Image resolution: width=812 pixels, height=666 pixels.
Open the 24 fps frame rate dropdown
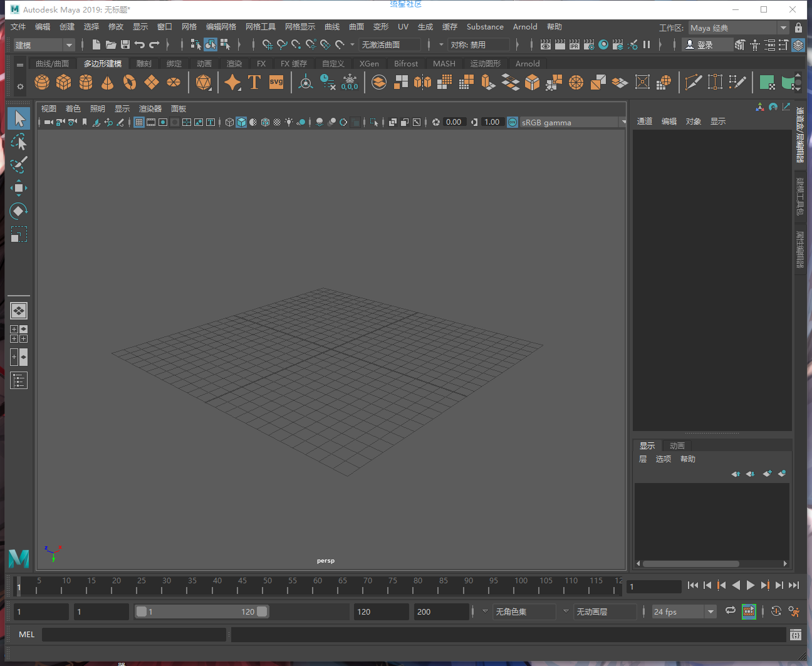click(x=684, y=611)
